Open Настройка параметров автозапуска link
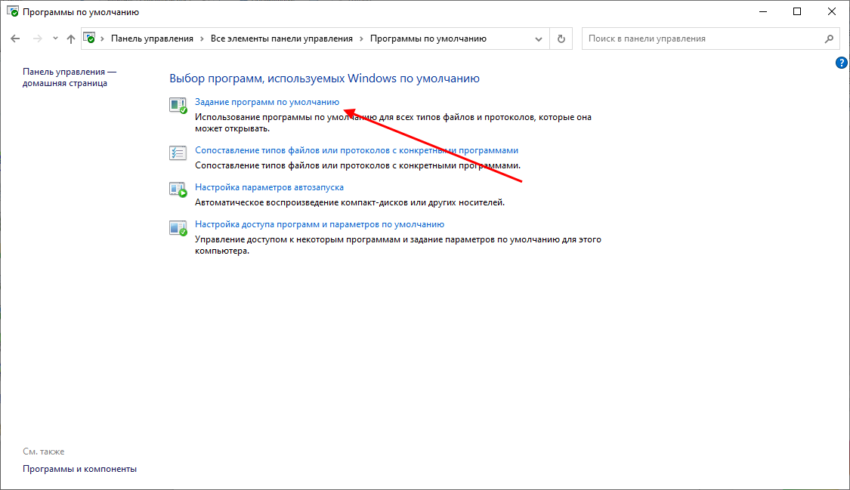This screenshot has width=850, height=490. 269,187
